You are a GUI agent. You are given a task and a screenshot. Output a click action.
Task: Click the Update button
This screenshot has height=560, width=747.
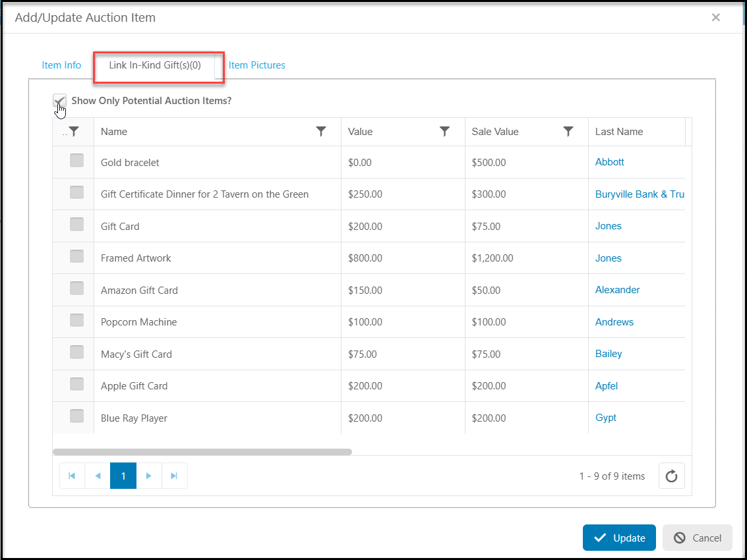click(619, 538)
